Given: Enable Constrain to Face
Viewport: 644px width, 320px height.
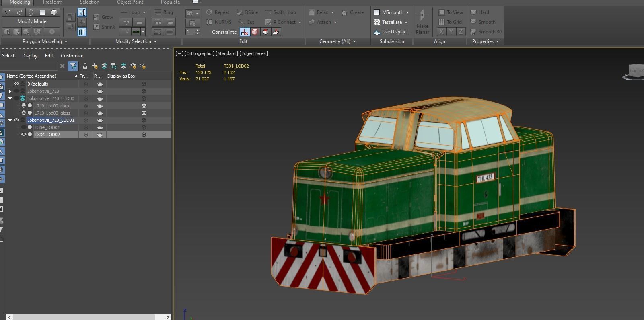Looking at the screenshot, I should click(x=265, y=32).
